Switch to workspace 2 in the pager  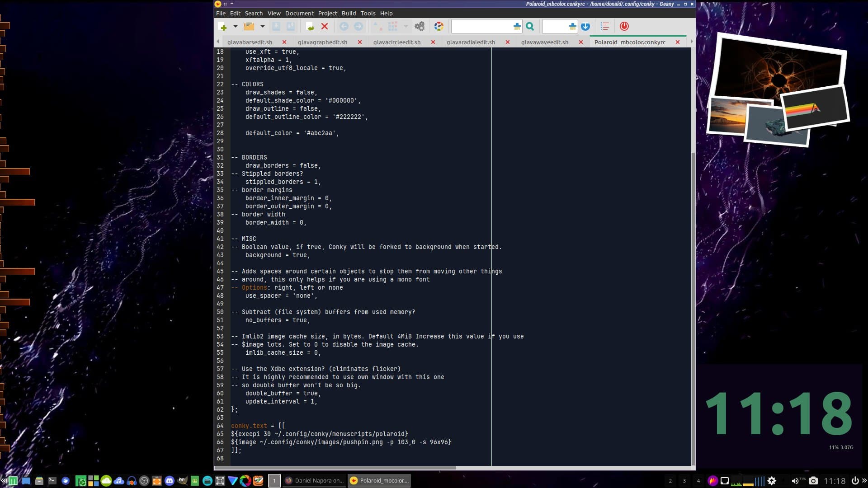[x=670, y=481]
